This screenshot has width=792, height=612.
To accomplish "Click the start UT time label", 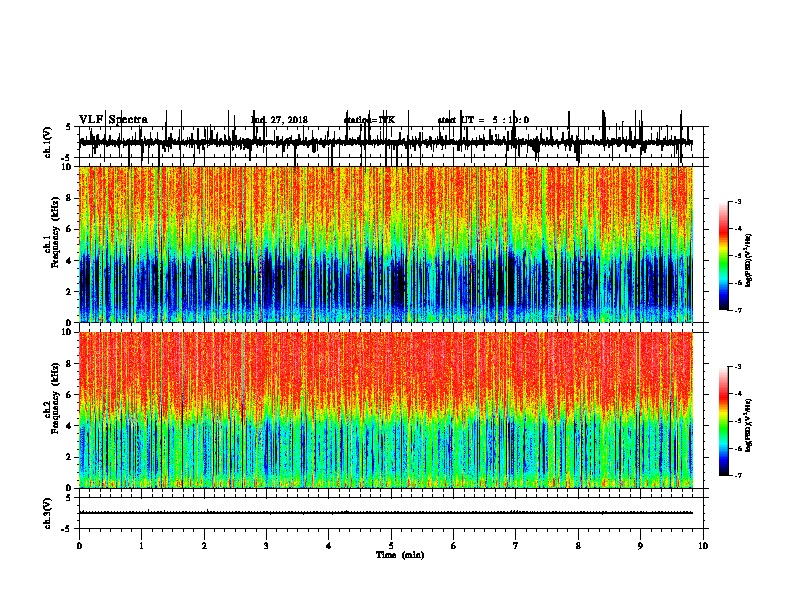I will pyautogui.click(x=483, y=120).
